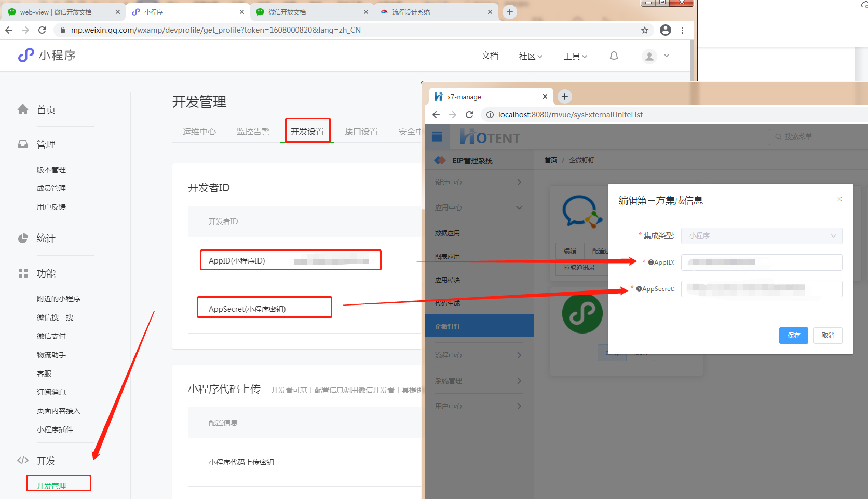Image resolution: width=868 pixels, height=499 pixels.
Task: Click the green mini program card icon
Action: [x=582, y=313]
